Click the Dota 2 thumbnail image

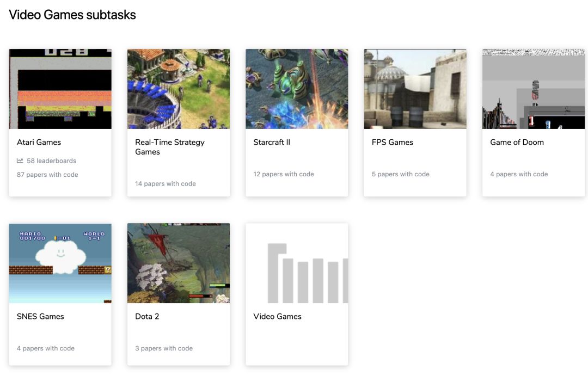(x=179, y=263)
